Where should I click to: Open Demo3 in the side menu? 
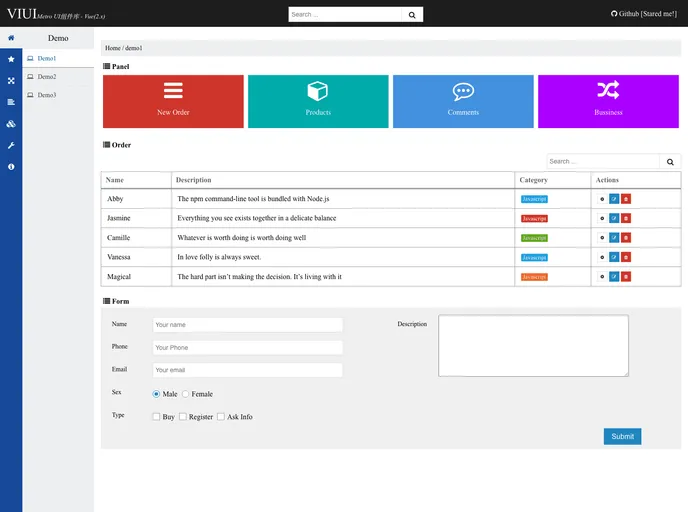click(58, 95)
